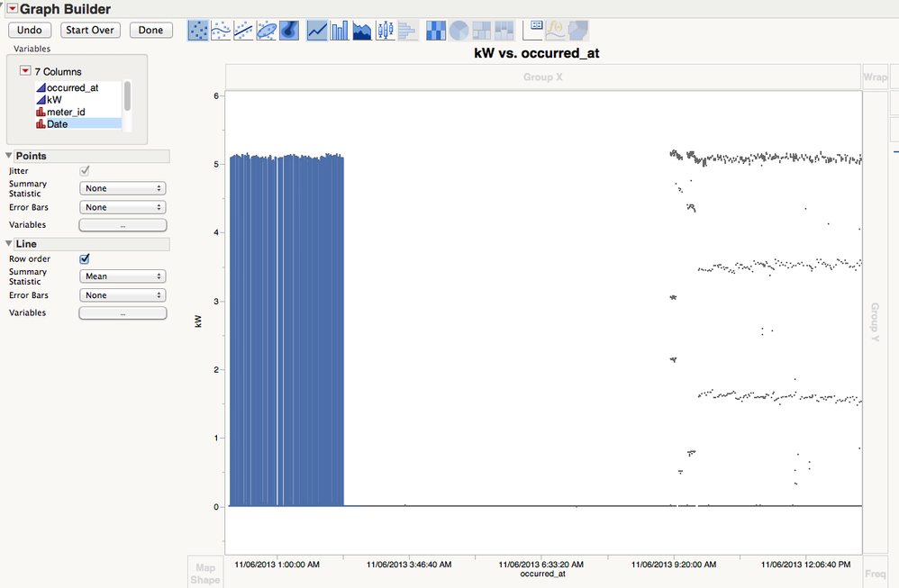Click the Wrap drop zone
The width and height of the screenshot is (899, 588).
pos(875,77)
